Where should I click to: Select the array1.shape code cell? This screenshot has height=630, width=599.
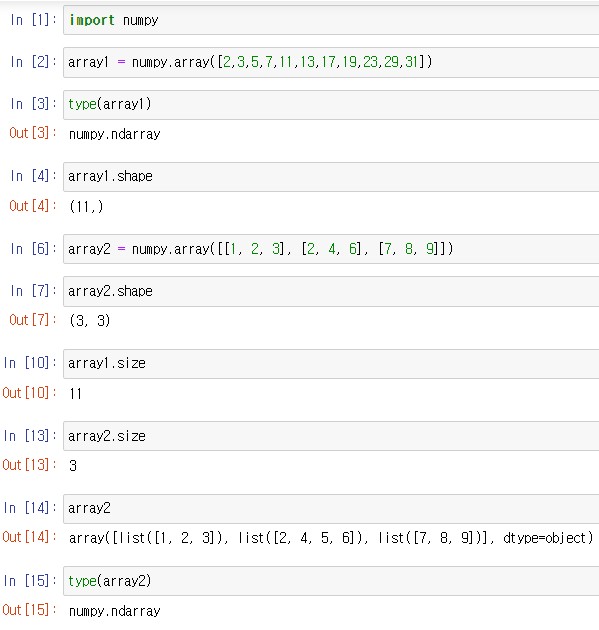331,177
